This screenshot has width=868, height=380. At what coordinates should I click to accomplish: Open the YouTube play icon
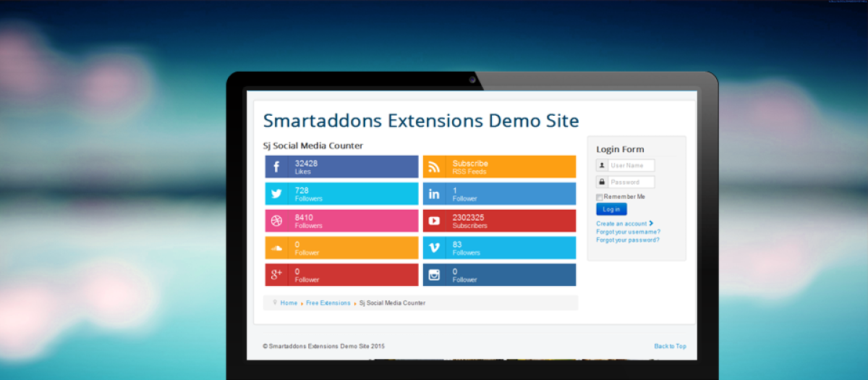pos(434,221)
